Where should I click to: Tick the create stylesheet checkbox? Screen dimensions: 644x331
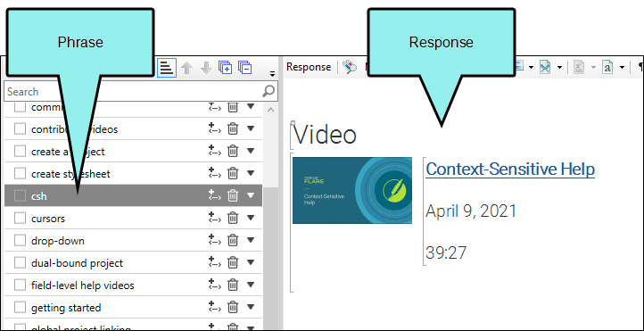click(x=20, y=174)
